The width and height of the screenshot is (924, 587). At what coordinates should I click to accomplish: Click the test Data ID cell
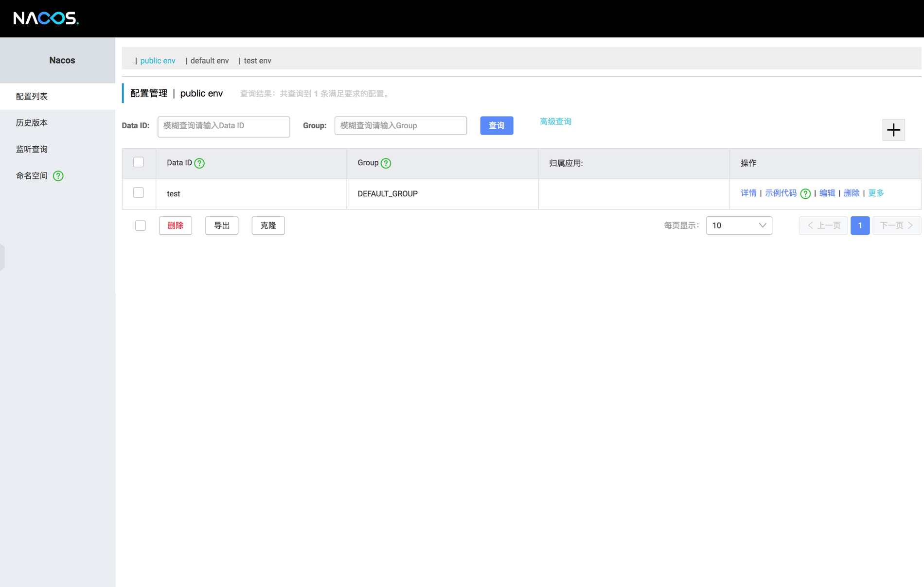(x=251, y=194)
